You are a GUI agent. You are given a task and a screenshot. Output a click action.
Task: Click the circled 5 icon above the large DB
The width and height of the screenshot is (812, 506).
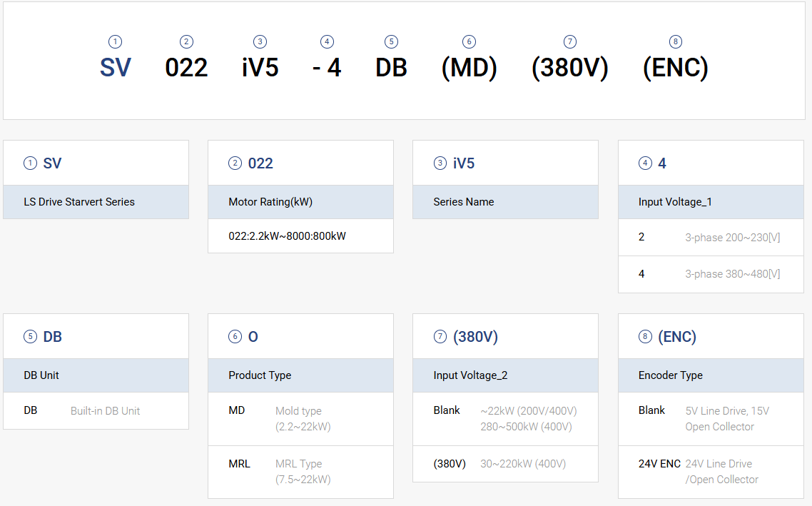[x=391, y=42]
